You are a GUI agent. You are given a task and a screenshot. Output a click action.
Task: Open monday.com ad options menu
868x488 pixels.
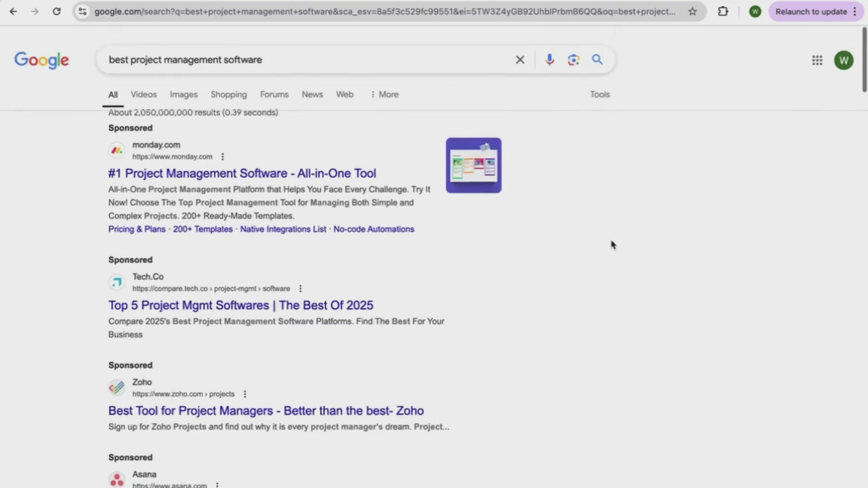[222, 157]
